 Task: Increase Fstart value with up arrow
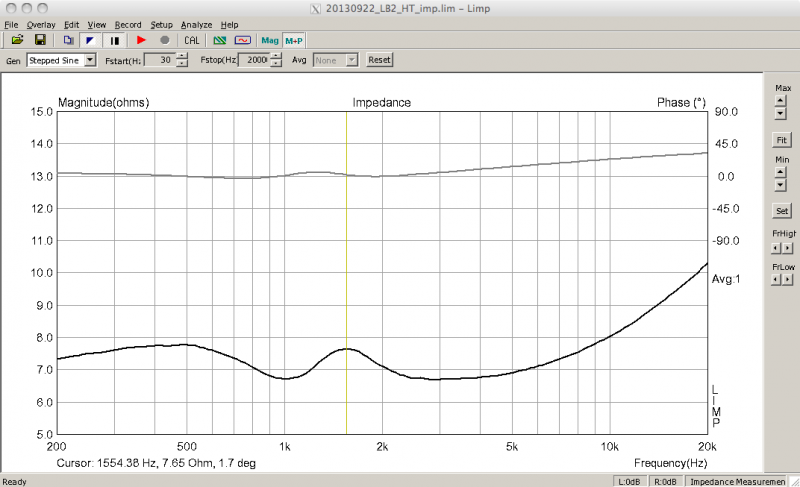(181, 56)
